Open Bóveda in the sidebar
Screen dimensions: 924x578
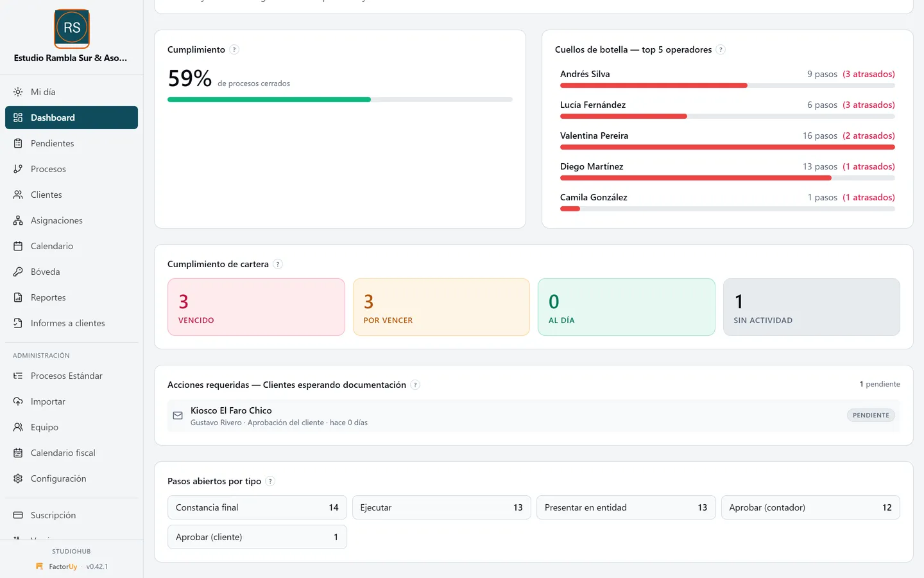(71, 272)
